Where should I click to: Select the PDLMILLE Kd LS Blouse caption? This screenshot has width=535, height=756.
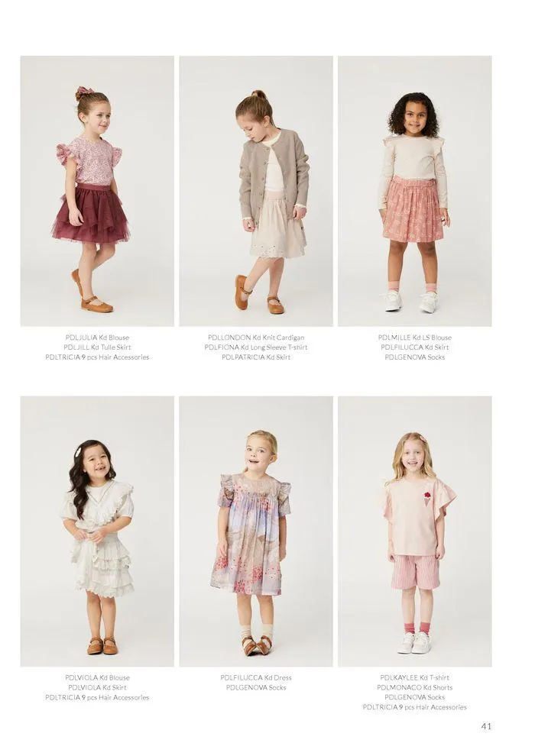(x=415, y=338)
